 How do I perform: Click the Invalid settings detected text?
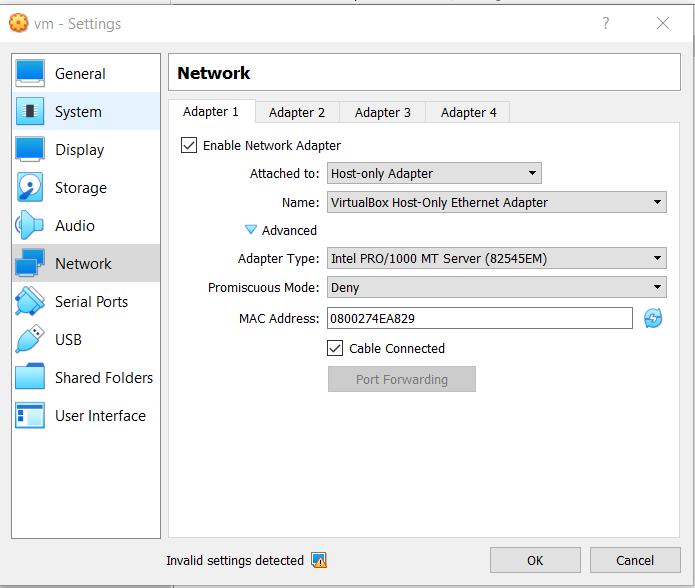[x=235, y=561]
